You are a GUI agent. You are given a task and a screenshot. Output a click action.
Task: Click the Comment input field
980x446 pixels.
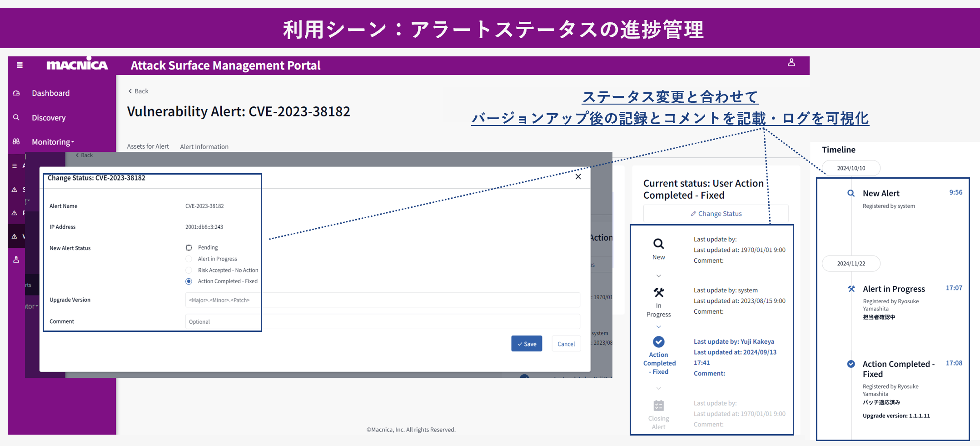[x=382, y=321]
